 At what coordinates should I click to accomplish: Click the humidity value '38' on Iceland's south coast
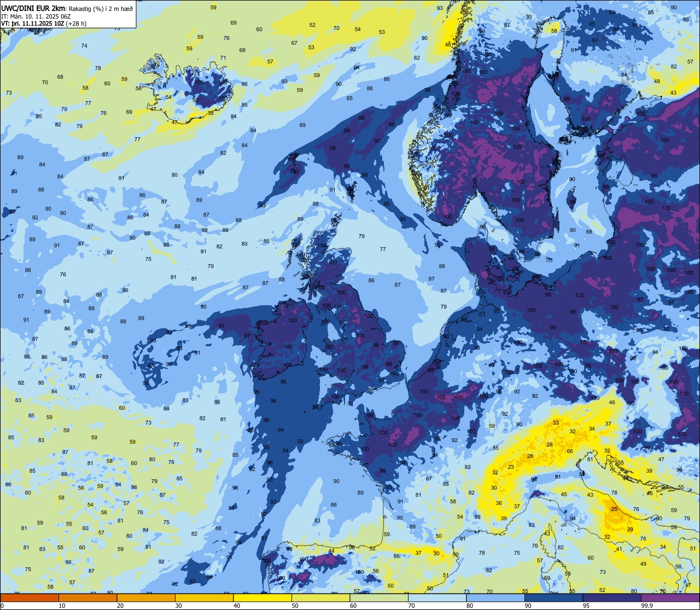pyautogui.click(x=211, y=113)
